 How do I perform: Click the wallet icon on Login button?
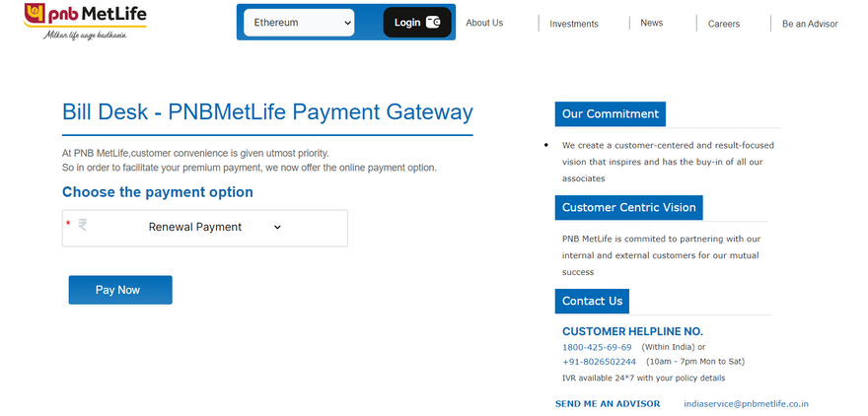(433, 23)
